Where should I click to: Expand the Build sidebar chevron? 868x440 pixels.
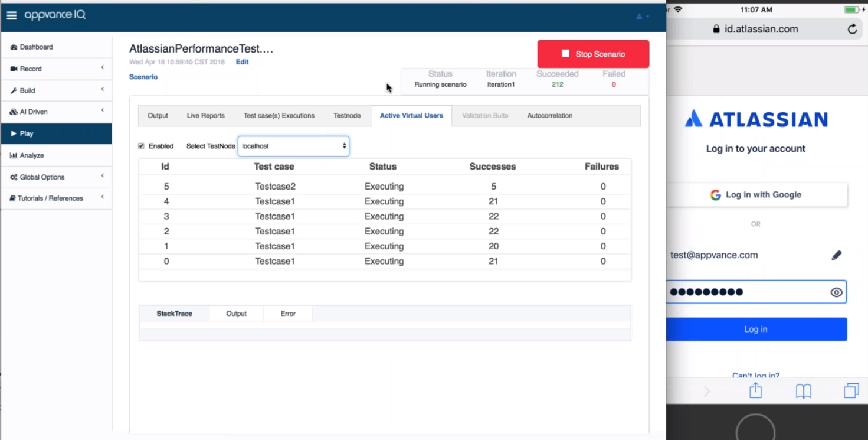[102, 89]
